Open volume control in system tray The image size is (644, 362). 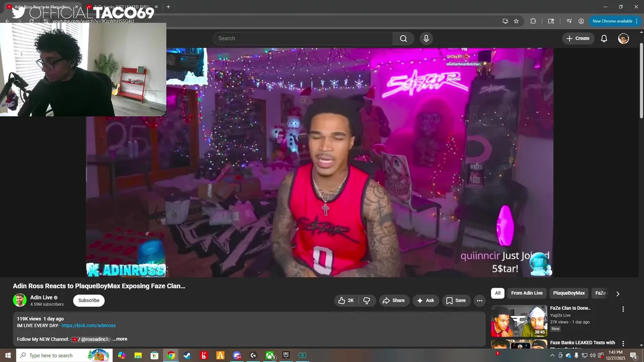tap(592, 355)
